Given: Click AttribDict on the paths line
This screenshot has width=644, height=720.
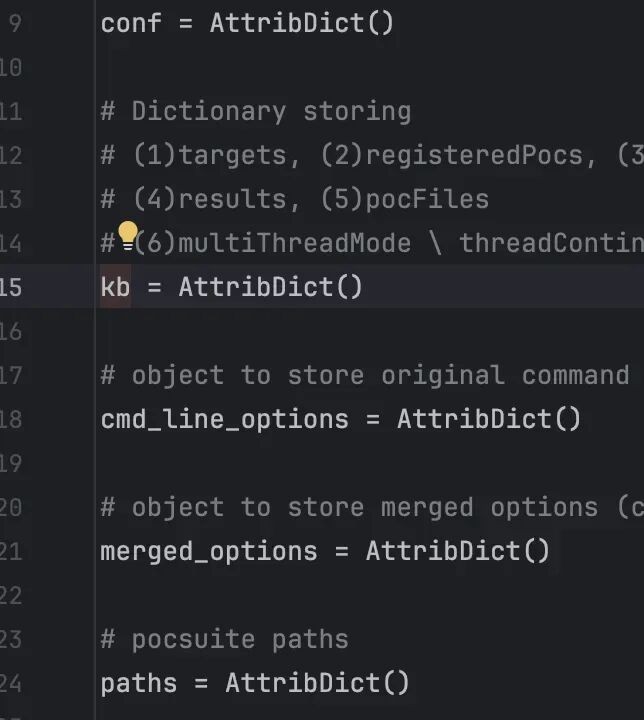Looking at the screenshot, I should point(302,683).
